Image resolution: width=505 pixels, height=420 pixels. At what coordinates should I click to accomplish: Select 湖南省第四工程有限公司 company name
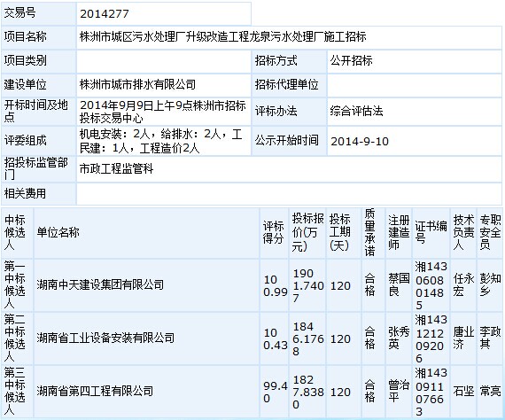point(95,391)
